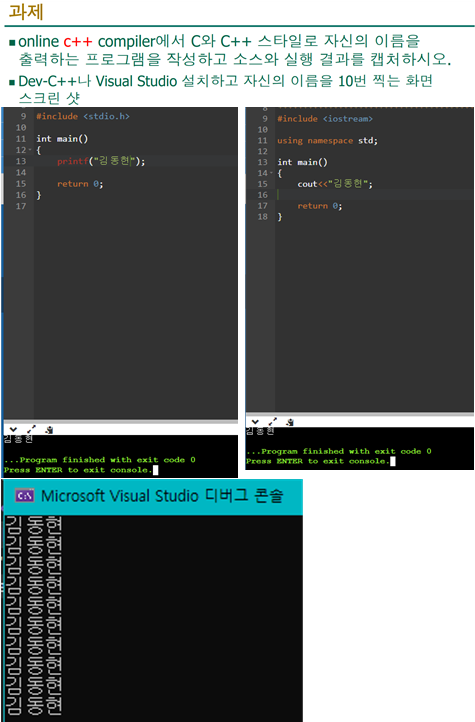475x722 pixels.
Task: Click the copy-output icon below the iostream editor
Action: pos(290,421)
